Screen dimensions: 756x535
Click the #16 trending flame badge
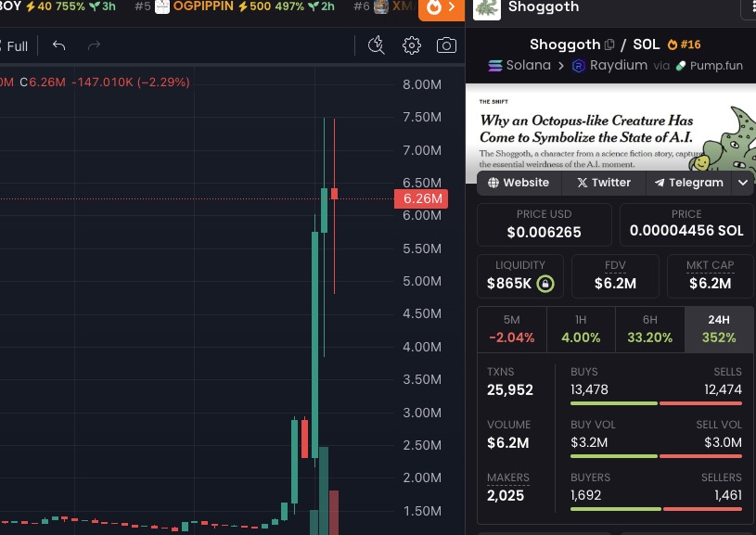click(684, 45)
